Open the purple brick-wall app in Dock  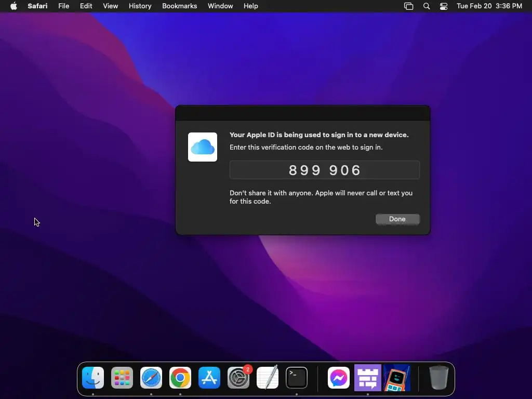[368, 378]
